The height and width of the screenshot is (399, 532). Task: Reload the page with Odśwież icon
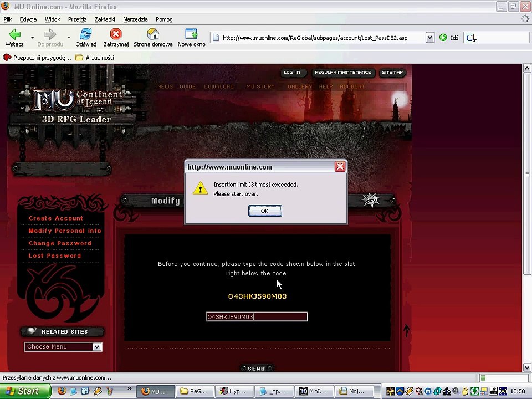[x=85, y=34]
